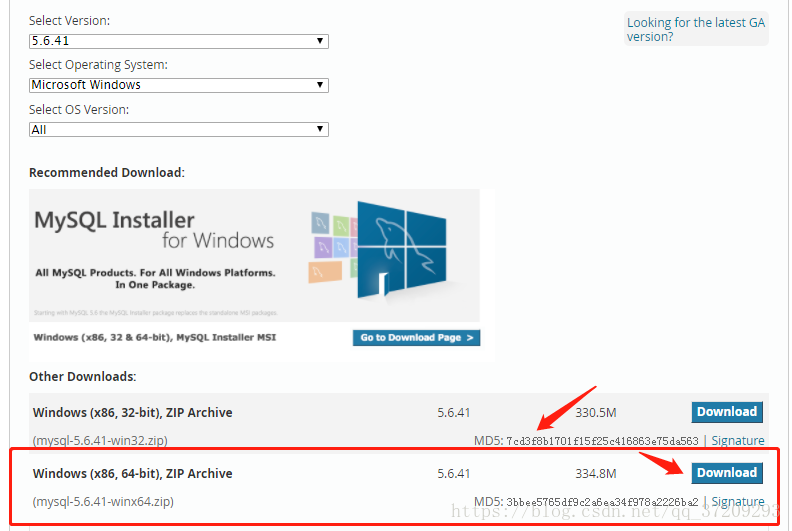Open the OS Version dropdown showing All
This screenshot has width=792, height=531.
pos(179,130)
